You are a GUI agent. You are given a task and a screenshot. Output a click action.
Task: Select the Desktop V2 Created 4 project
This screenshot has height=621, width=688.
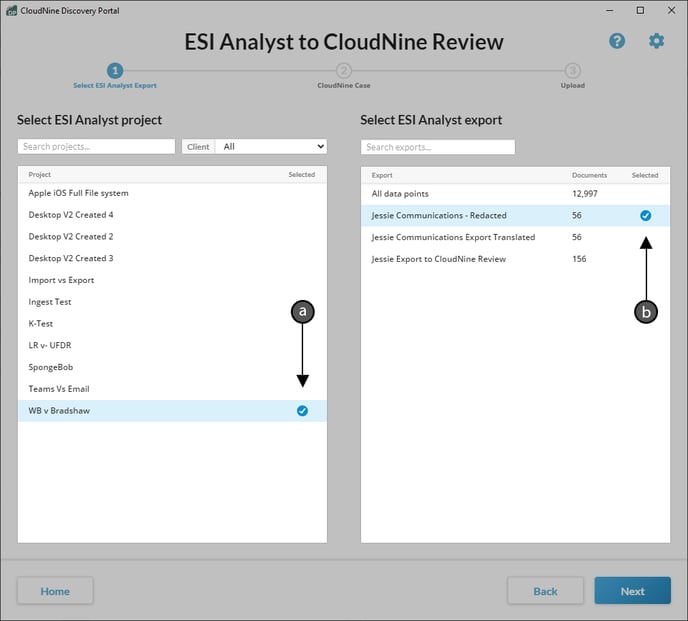tap(172, 215)
